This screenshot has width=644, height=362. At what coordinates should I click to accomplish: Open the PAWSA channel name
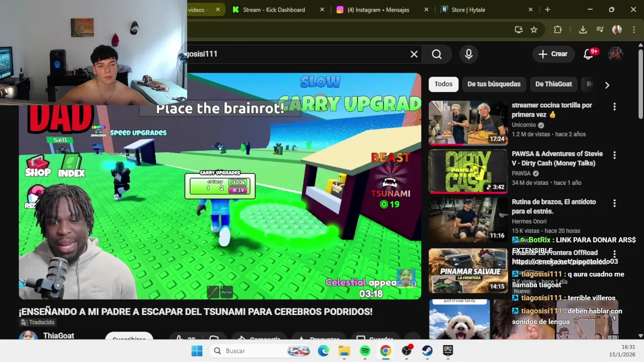(521, 173)
